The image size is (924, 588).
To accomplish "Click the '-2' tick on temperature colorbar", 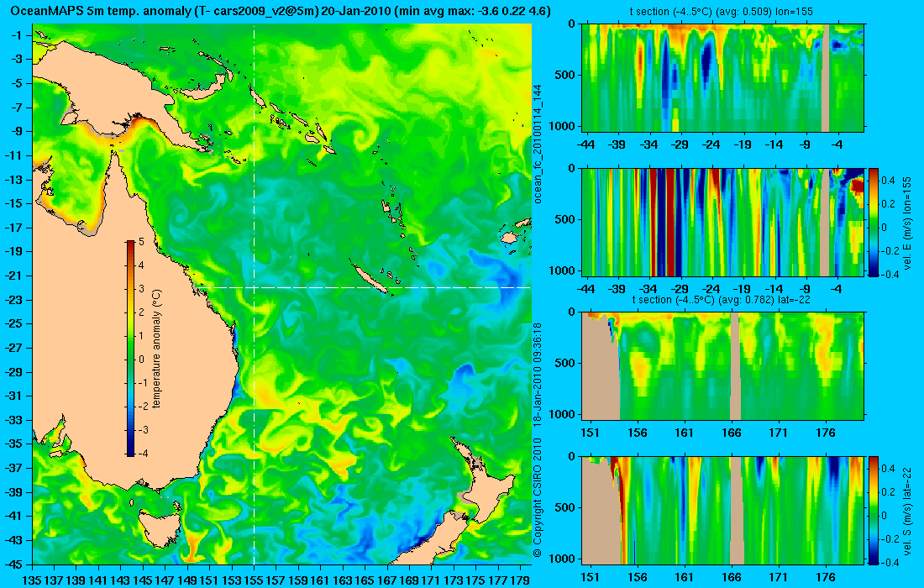I will [141, 407].
